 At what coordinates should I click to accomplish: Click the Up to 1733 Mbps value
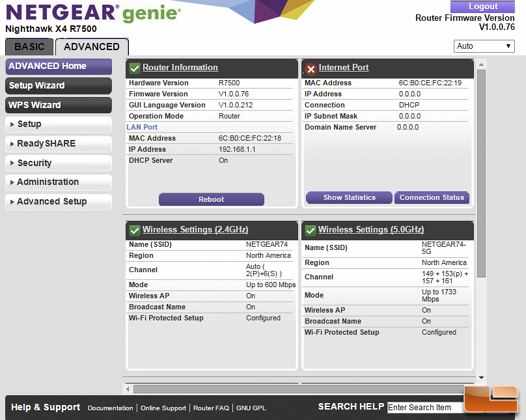(439, 296)
